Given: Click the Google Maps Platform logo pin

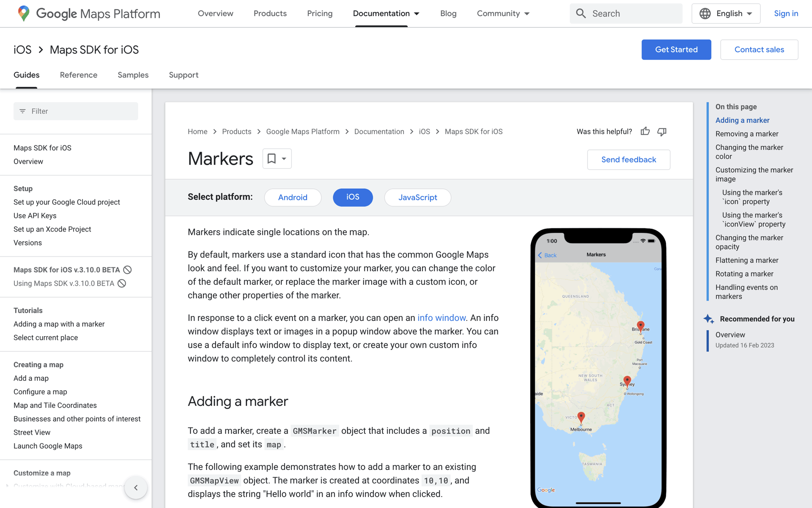Looking at the screenshot, I should pyautogui.click(x=24, y=14).
